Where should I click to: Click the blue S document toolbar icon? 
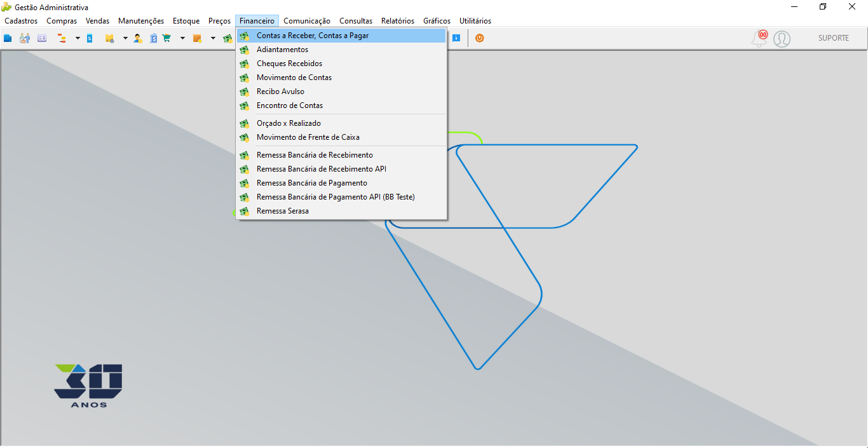90,38
